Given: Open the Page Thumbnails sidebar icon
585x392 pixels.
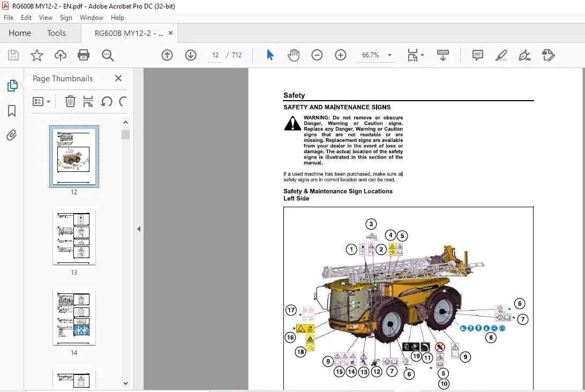Looking at the screenshot, I should [12, 85].
